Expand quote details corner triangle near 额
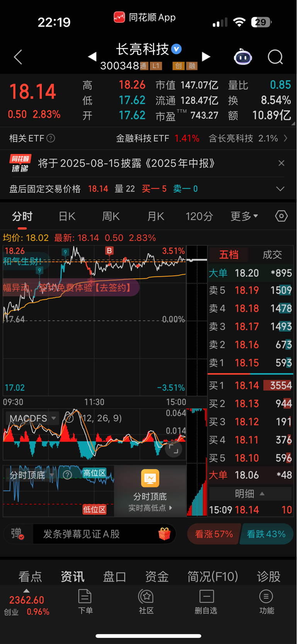 tap(293, 124)
